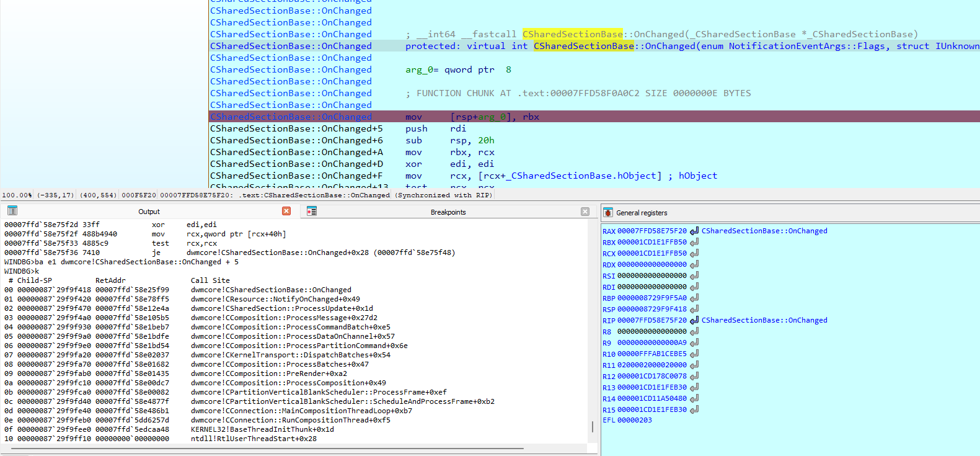Switch to the Breakpoints tab

(x=448, y=212)
